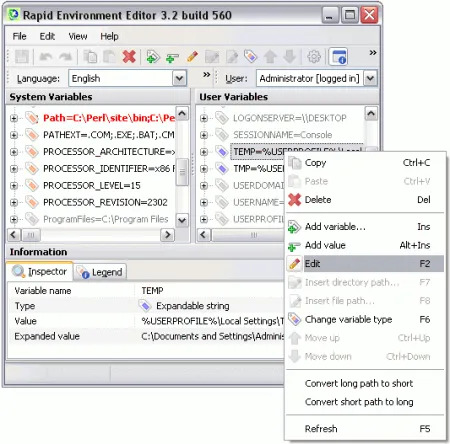Click the Undo toolbar arrow
This screenshot has width=450, height=444.
click(46, 56)
